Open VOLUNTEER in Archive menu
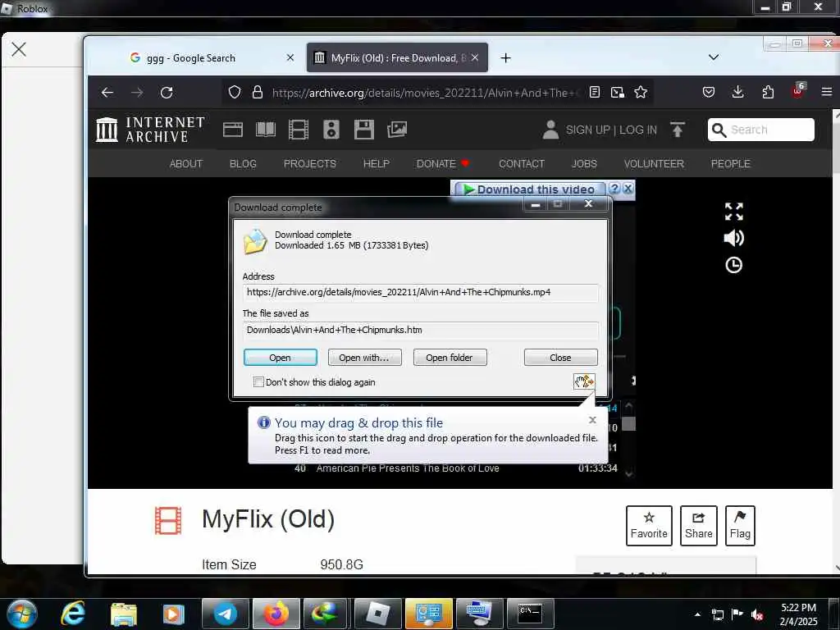840x630 pixels. pyautogui.click(x=654, y=164)
